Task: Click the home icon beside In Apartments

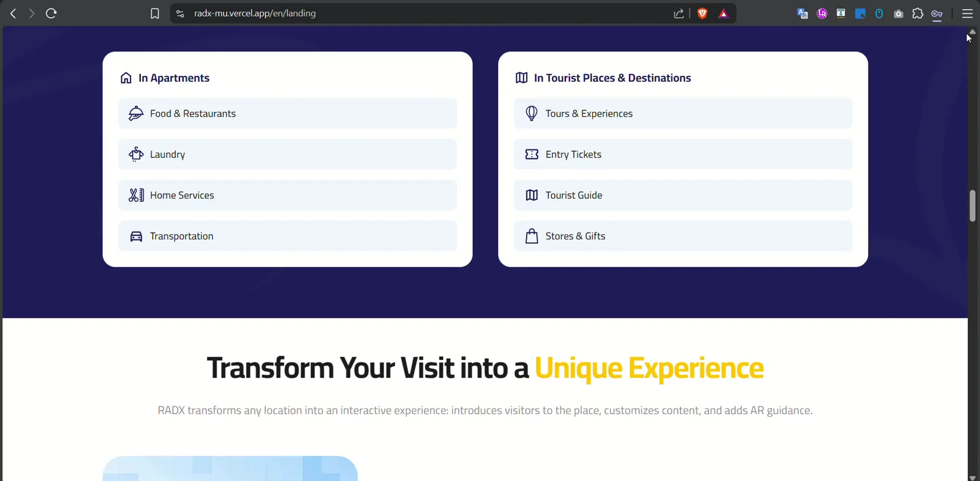Action: (x=126, y=78)
